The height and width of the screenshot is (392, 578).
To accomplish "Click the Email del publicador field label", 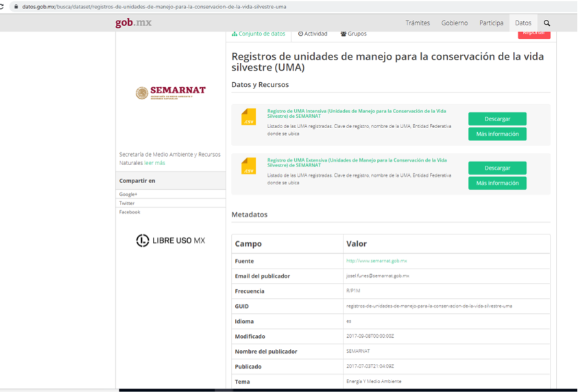I will tap(263, 276).
